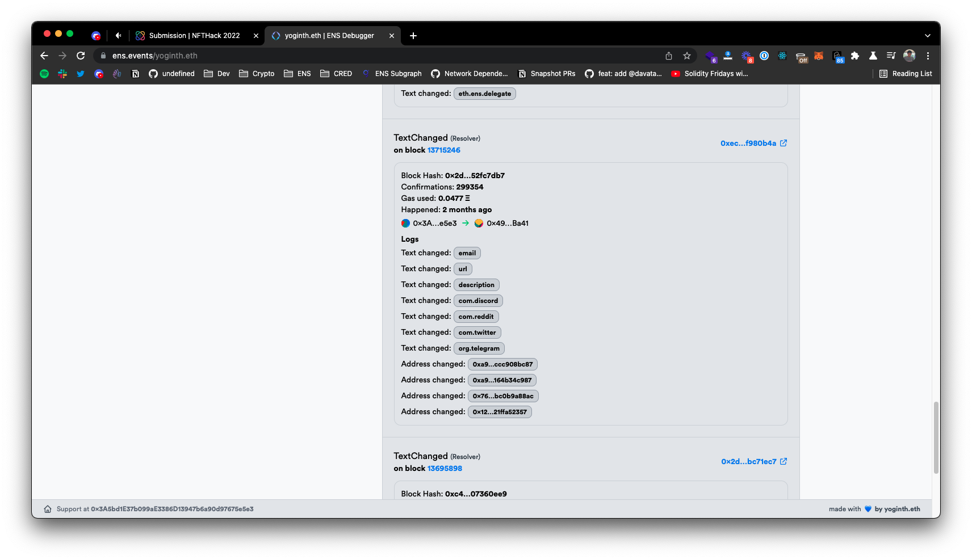Open the Spotify bookmark icon
Image resolution: width=972 pixels, height=560 pixels.
point(44,74)
